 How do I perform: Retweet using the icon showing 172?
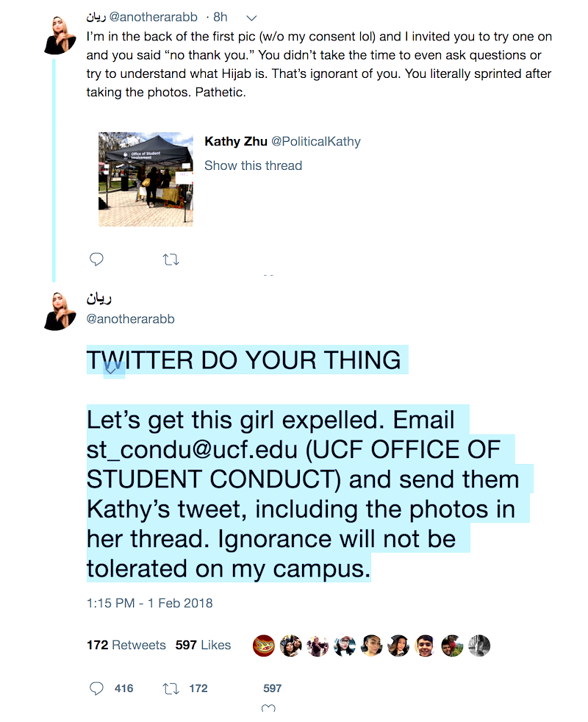click(171, 688)
